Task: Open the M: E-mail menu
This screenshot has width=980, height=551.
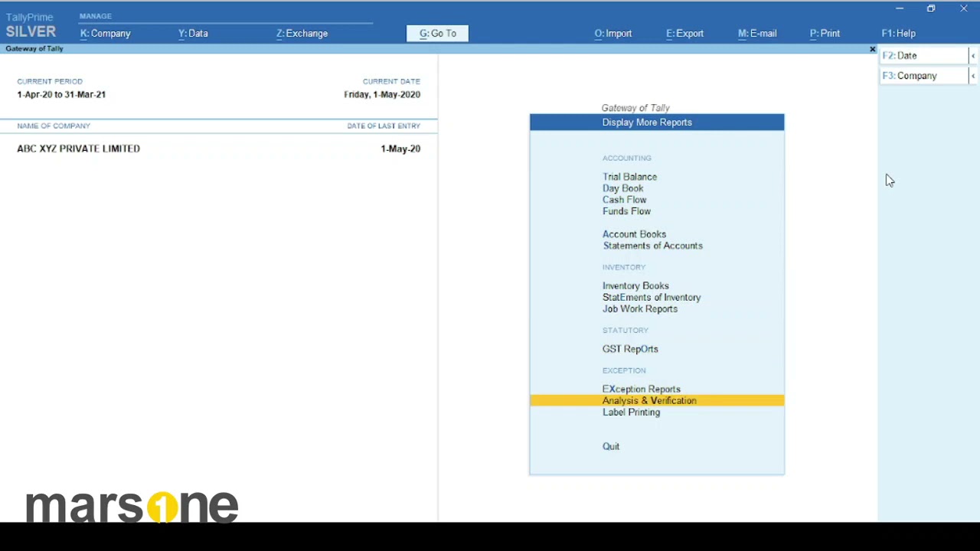Action: click(757, 34)
